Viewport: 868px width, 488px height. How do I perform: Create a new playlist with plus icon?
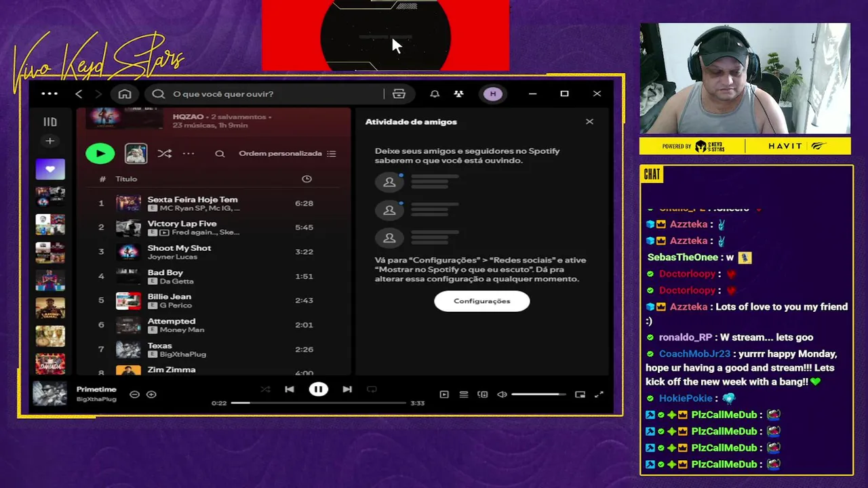click(50, 141)
